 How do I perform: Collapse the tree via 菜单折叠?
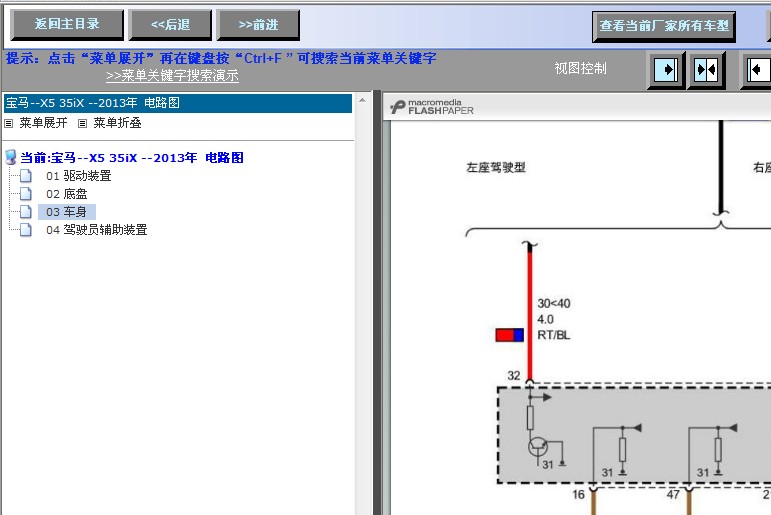click(118, 122)
